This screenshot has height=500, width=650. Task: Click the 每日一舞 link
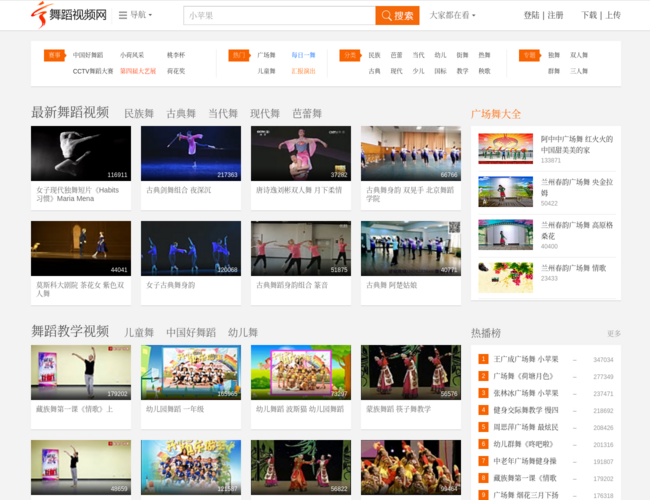tap(303, 56)
